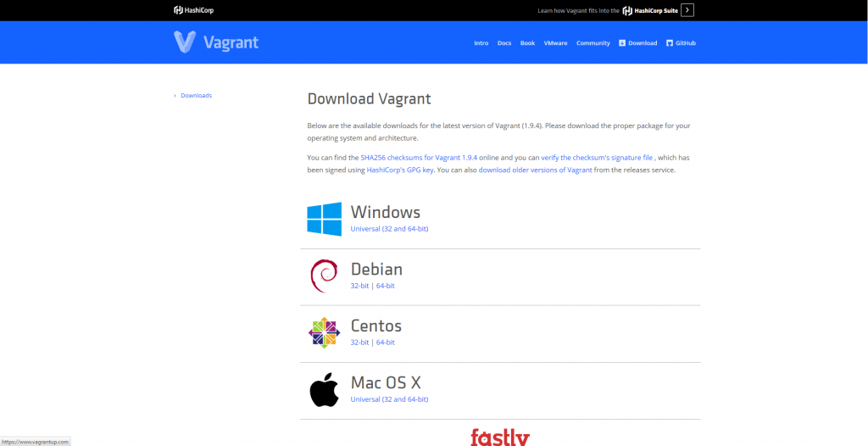Screen dimensions: 868x446
Task: Open the Docs nav item
Action: pos(504,43)
